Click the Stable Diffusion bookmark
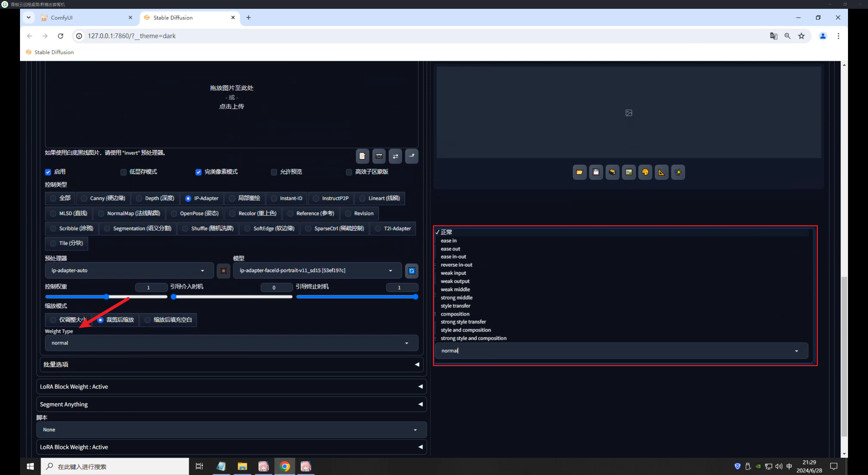The image size is (868, 475). point(50,52)
